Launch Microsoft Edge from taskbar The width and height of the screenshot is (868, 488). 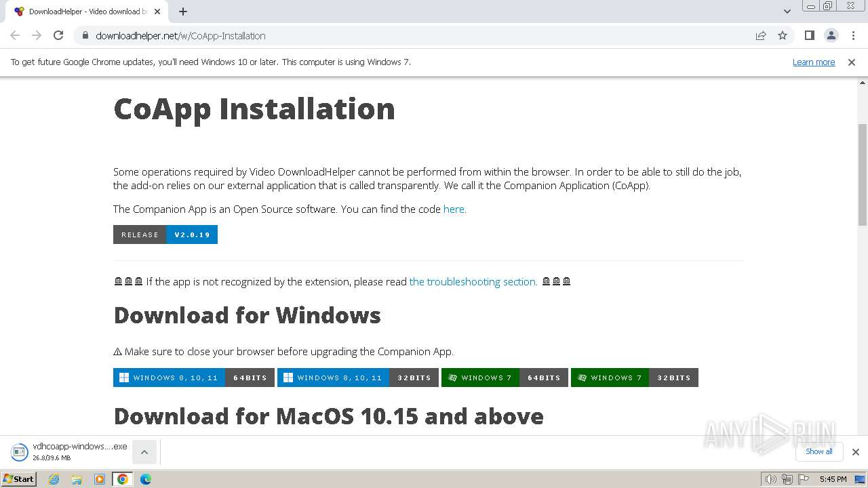click(x=146, y=479)
